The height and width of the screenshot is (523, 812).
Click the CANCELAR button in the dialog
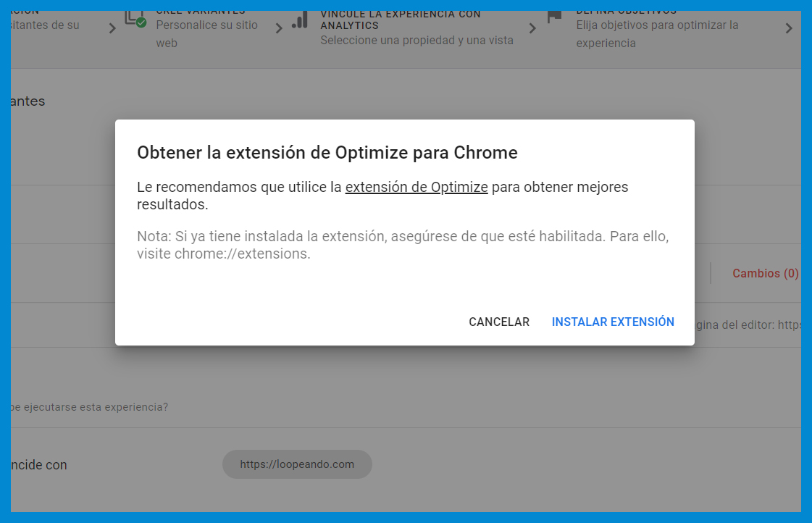(498, 322)
